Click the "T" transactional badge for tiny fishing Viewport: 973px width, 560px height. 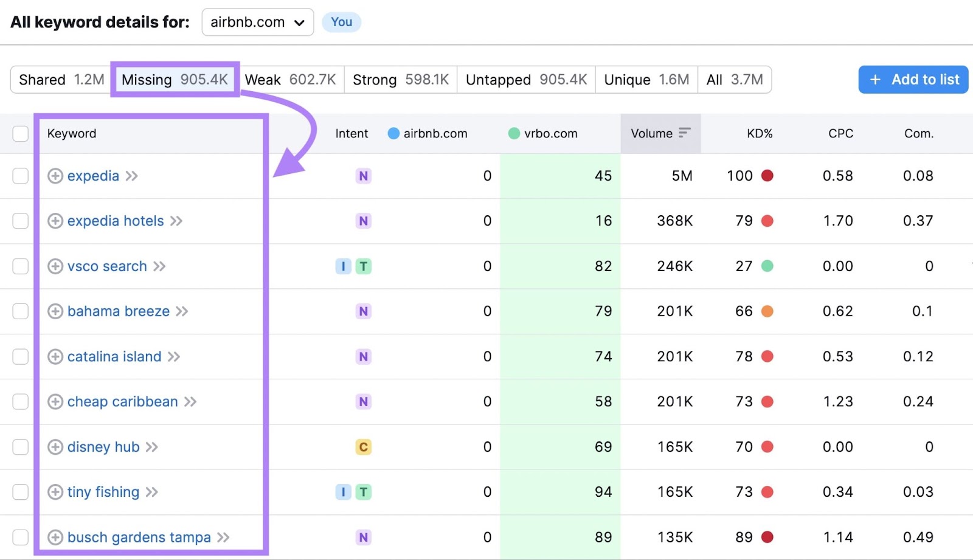click(363, 492)
